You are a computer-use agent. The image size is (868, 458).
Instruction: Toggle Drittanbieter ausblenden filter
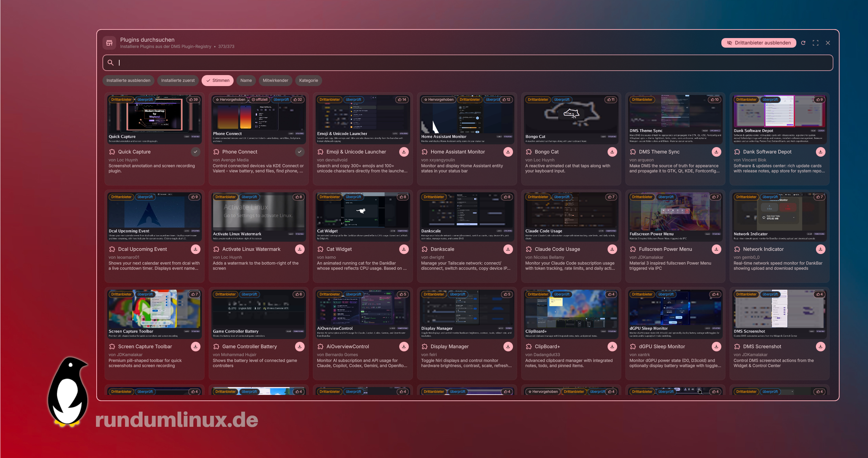pos(758,43)
